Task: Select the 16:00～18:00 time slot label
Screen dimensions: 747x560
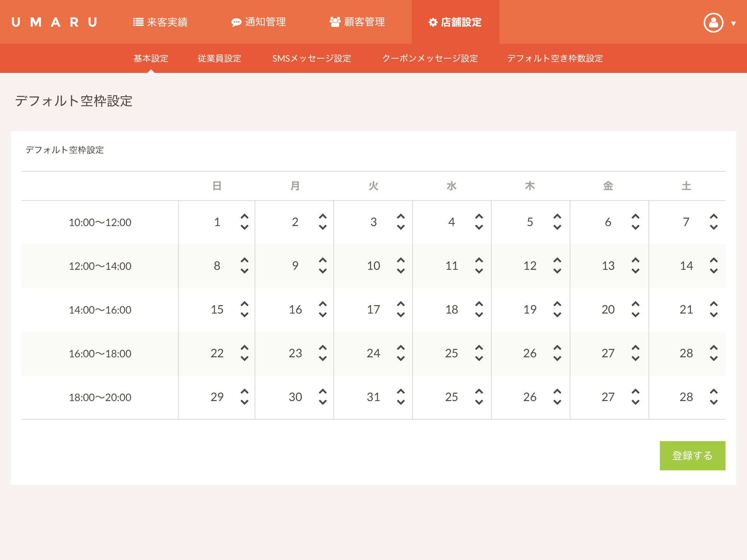Action: [x=100, y=354]
